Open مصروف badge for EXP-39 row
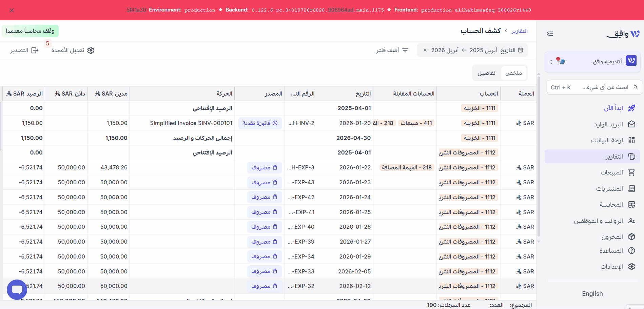Image resolution: width=644 pixels, height=309 pixels. pyautogui.click(x=264, y=242)
